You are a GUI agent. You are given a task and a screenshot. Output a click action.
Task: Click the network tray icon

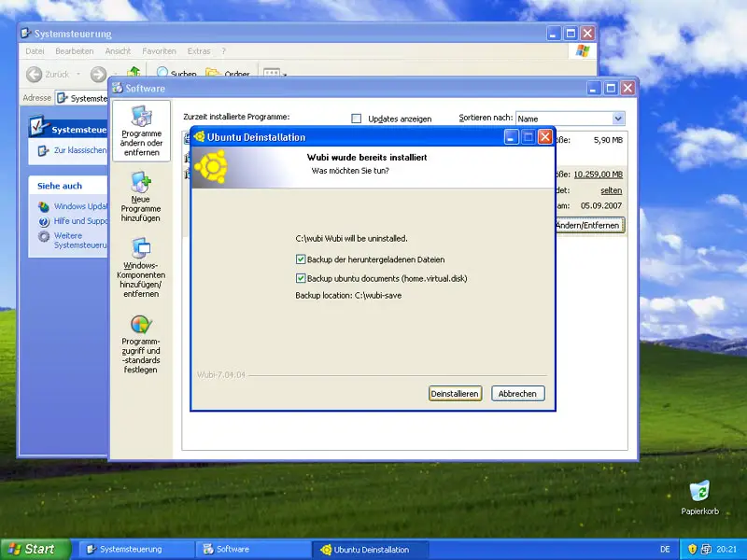click(x=706, y=549)
